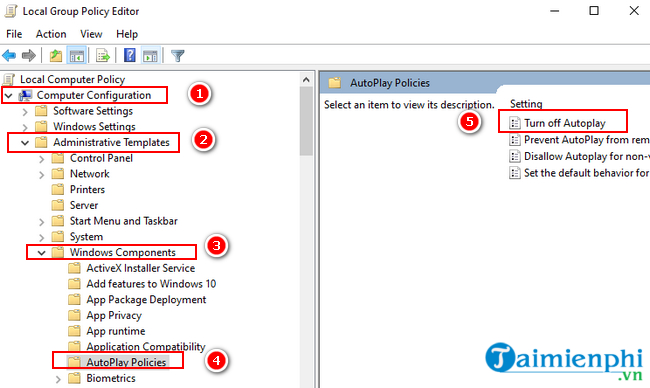Toggle Show/Hide Action Pane toolbar icon

(150, 55)
